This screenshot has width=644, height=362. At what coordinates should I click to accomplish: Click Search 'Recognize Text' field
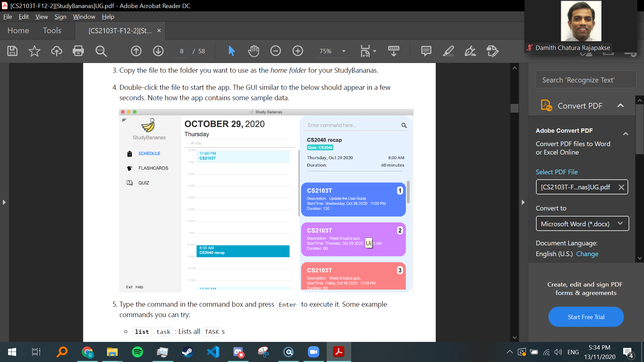586,80
